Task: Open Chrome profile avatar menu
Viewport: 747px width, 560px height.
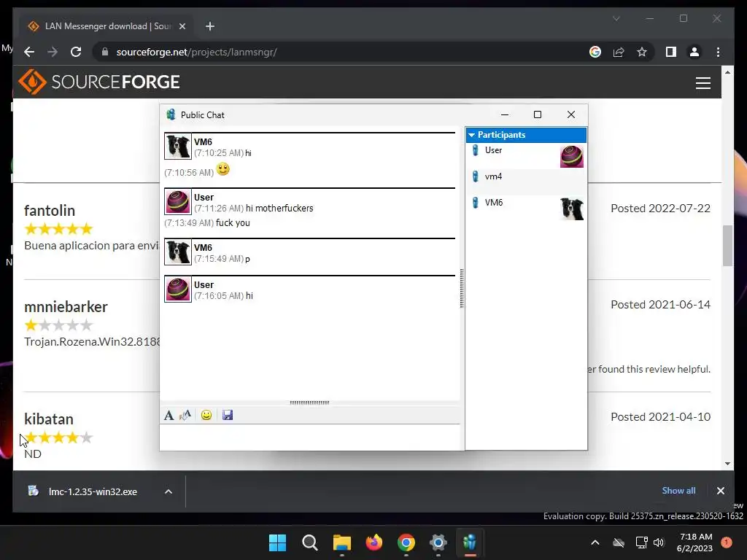Action: tap(694, 52)
